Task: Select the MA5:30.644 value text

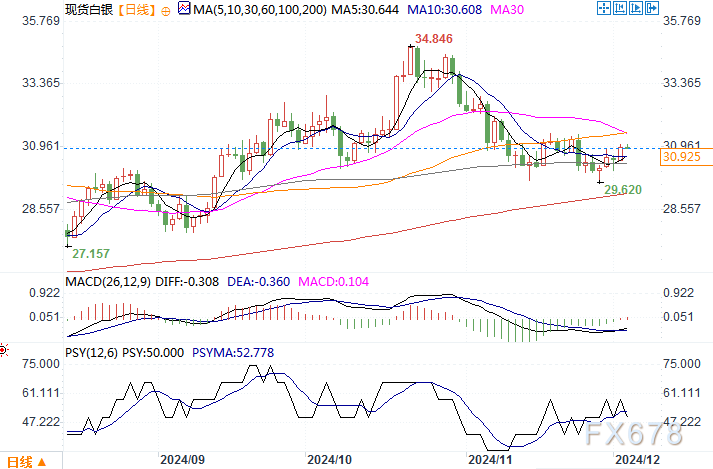Action: (x=365, y=10)
